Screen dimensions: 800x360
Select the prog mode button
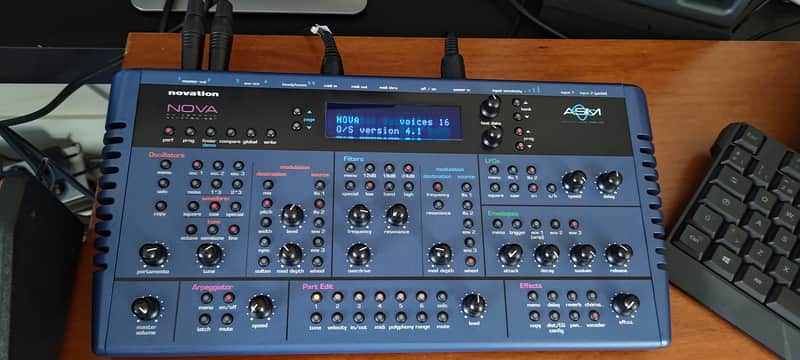coord(190,132)
